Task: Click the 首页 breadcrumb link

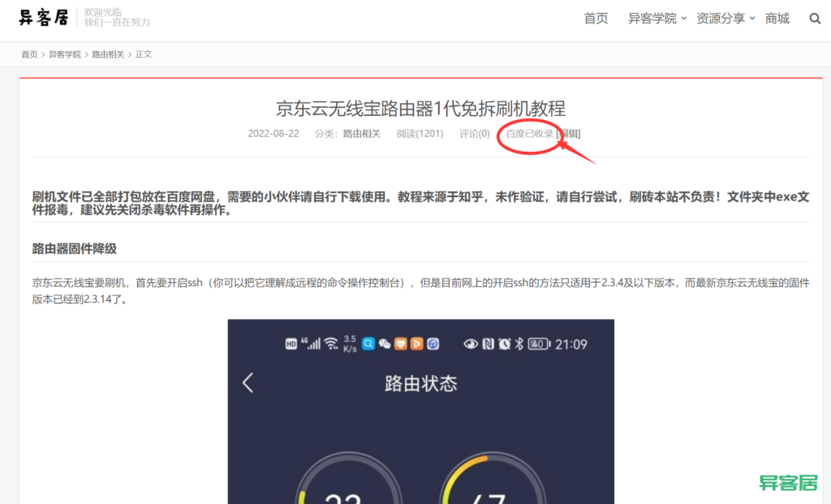Action: click(x=29, y=54)
